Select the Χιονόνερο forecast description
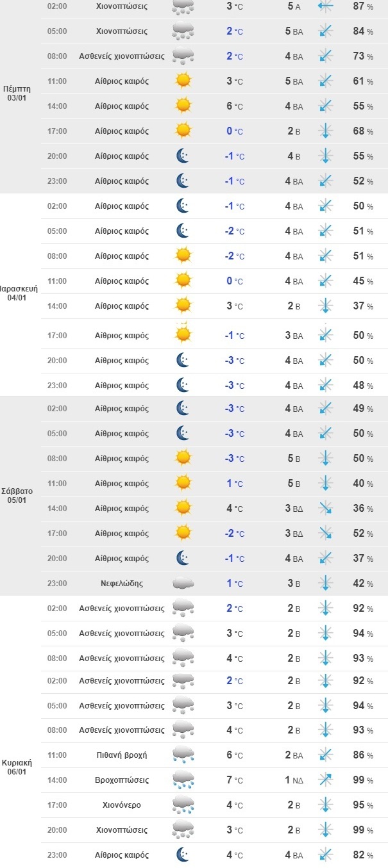The width and height of the screenshot is (388, 868). click(122, 805)
